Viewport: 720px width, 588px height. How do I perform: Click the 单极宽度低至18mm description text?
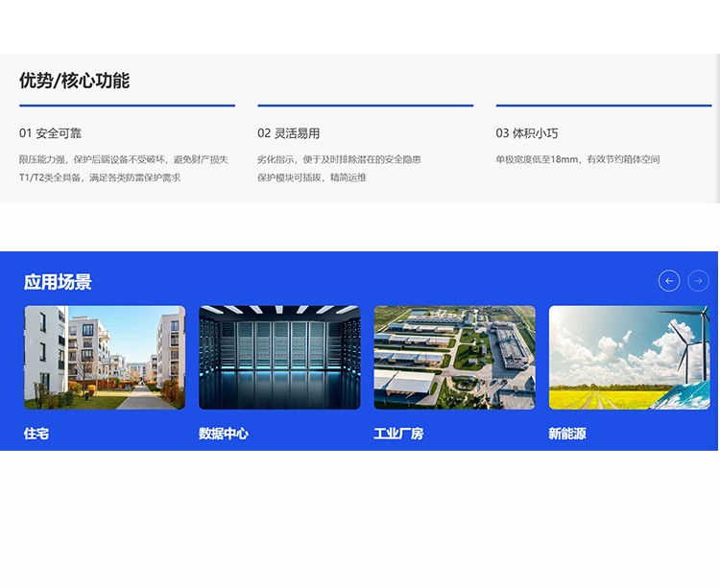578,159
